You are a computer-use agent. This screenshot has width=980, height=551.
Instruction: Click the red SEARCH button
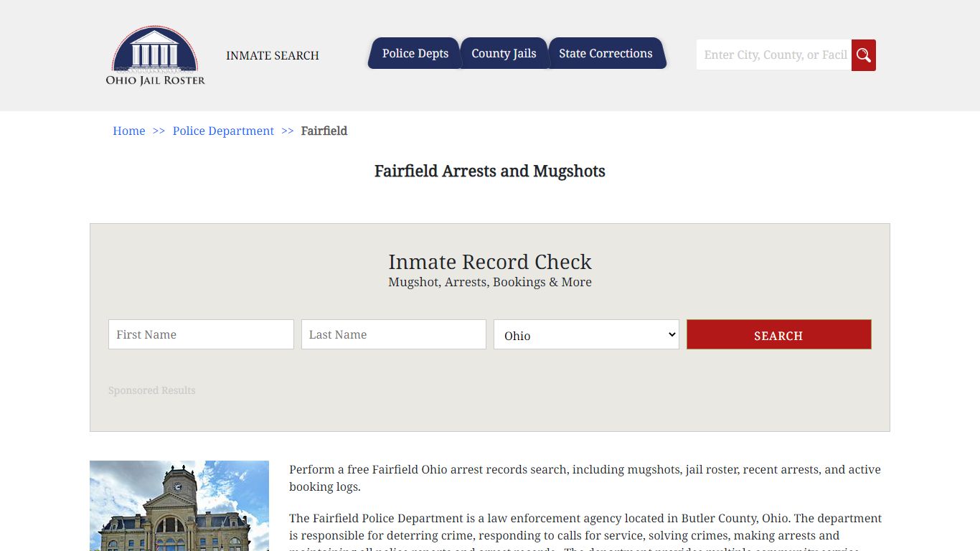pyautogui.click(x=779, y=334)
